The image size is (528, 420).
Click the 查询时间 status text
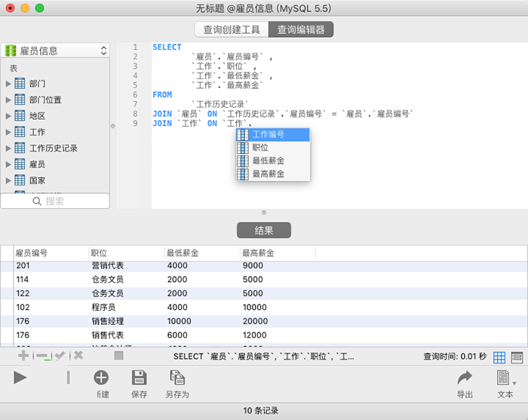pos(455,357)
